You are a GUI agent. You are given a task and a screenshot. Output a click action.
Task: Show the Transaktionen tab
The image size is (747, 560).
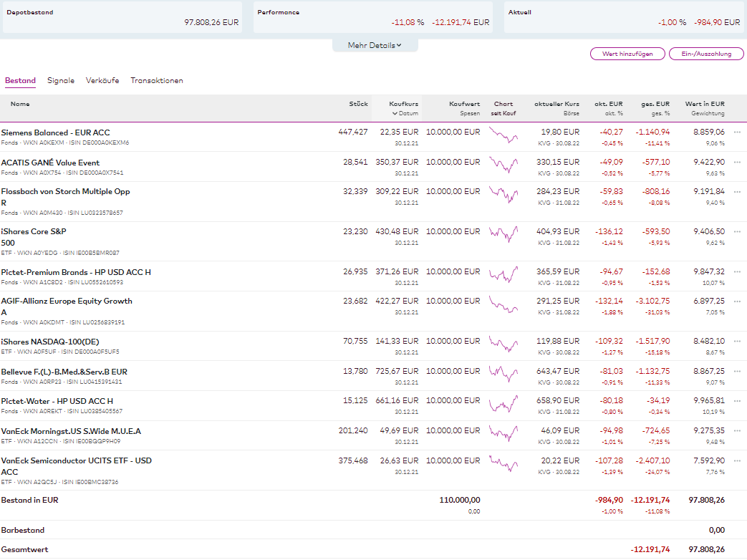(157, 81)
